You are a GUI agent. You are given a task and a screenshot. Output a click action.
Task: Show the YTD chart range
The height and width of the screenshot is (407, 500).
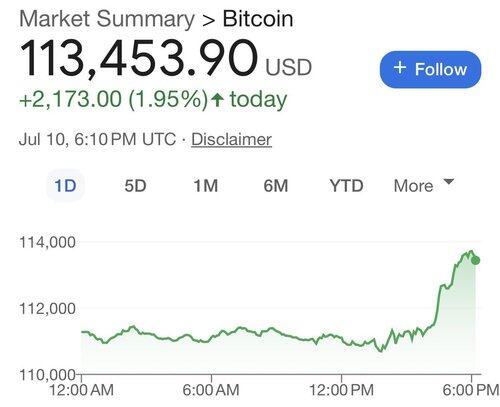[346, 186]
